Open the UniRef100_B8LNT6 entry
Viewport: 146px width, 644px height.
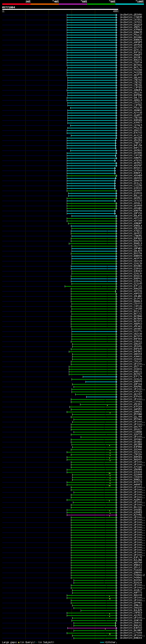(131, 216)
